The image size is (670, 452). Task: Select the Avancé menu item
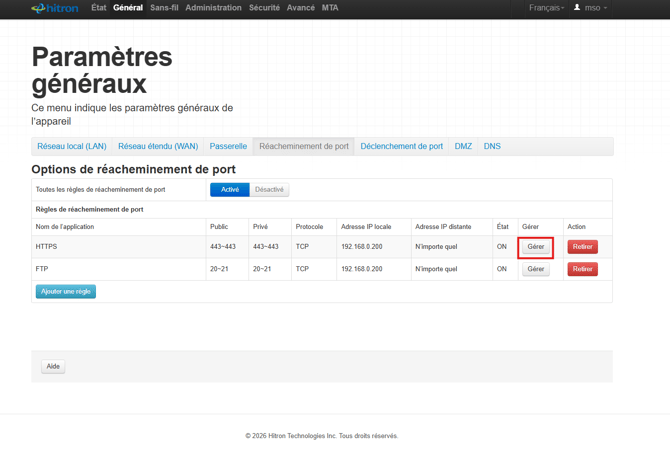pos(300,8)
